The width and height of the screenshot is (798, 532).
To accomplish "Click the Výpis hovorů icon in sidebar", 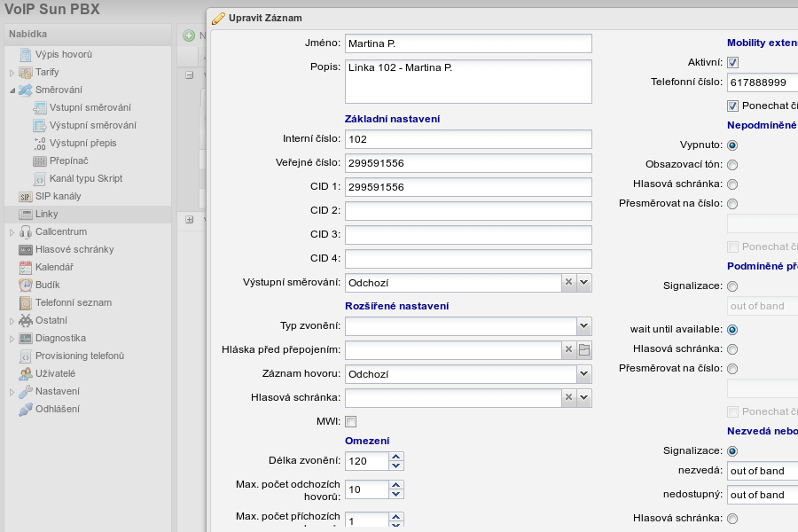I will click(26, 55).
